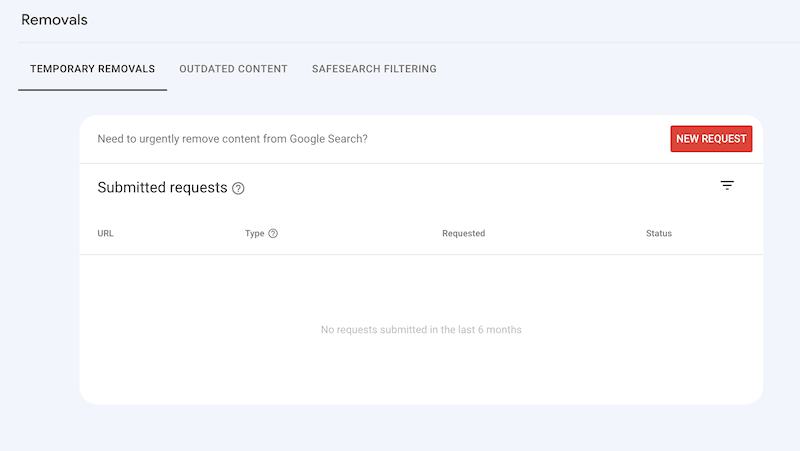Click the Submitted requests heading text
Image resolution: width=800 pixels, height=451 pixels.
[162, 188]
